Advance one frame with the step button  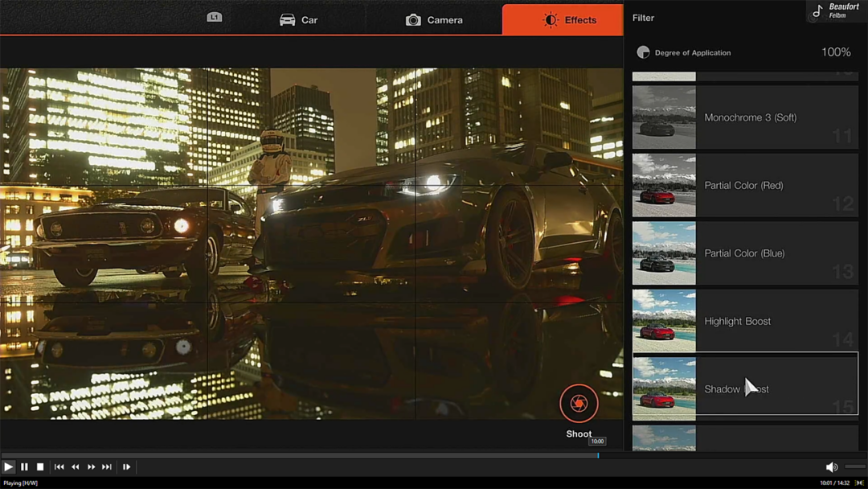tap(126, 466)
